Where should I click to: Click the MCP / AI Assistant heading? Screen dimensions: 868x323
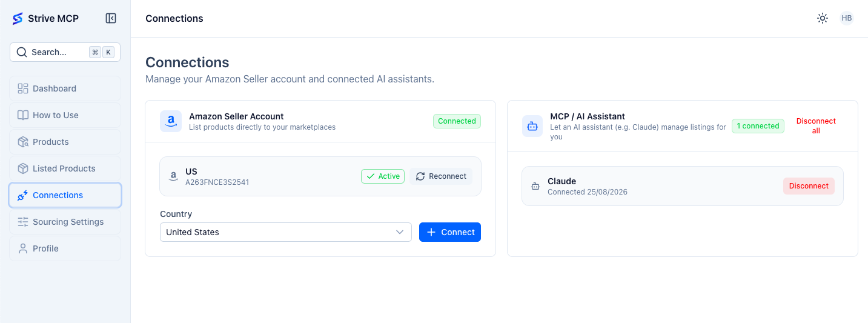[x=588, y=116]
